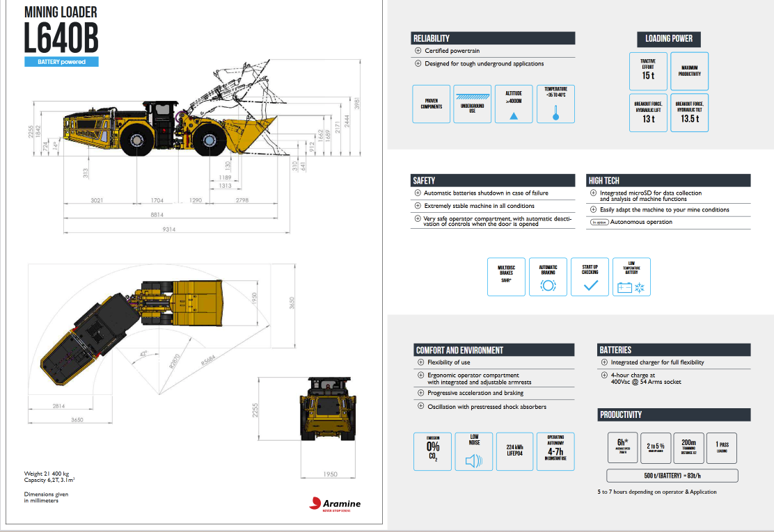Click the R5684 turning radius label
The width and height of the screenshot is (774, 532).
[x=208, y=360]
